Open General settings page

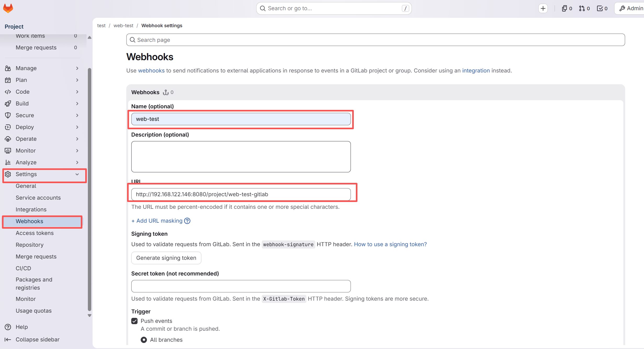tap(26, 186)
